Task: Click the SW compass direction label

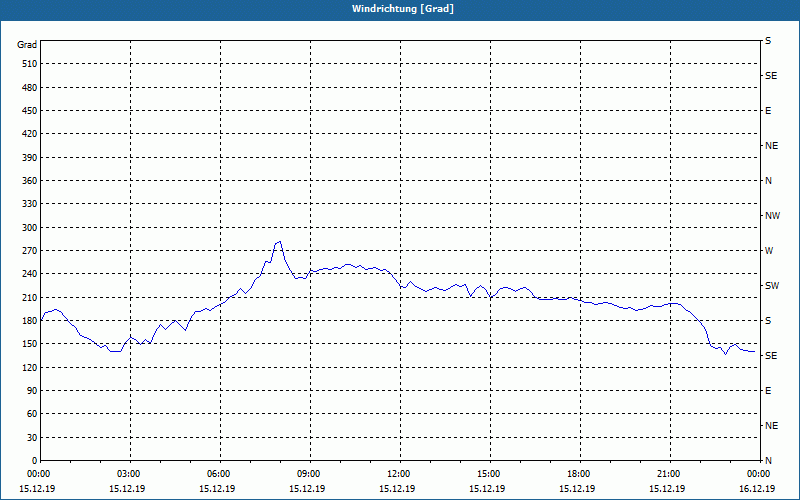Action: click(772, 286)
